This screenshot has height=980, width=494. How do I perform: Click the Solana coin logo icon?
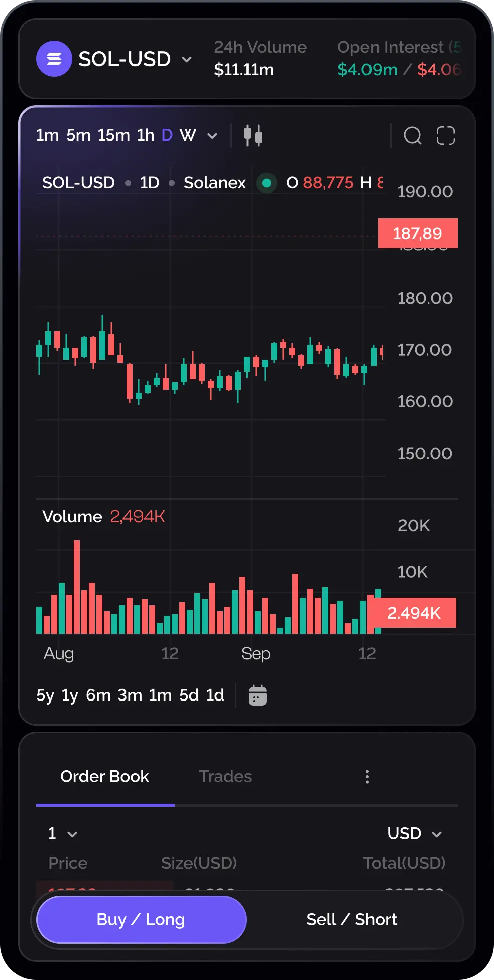tap(54, 59)
